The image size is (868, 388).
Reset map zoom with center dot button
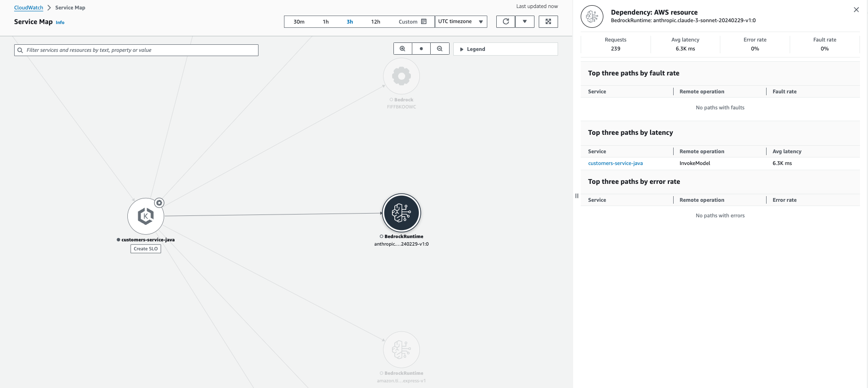point(421,49)
